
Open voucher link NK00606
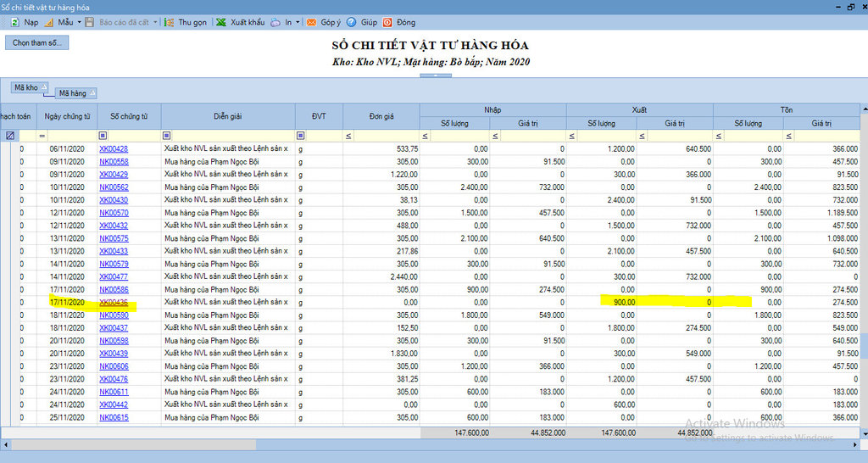(114, 366)
